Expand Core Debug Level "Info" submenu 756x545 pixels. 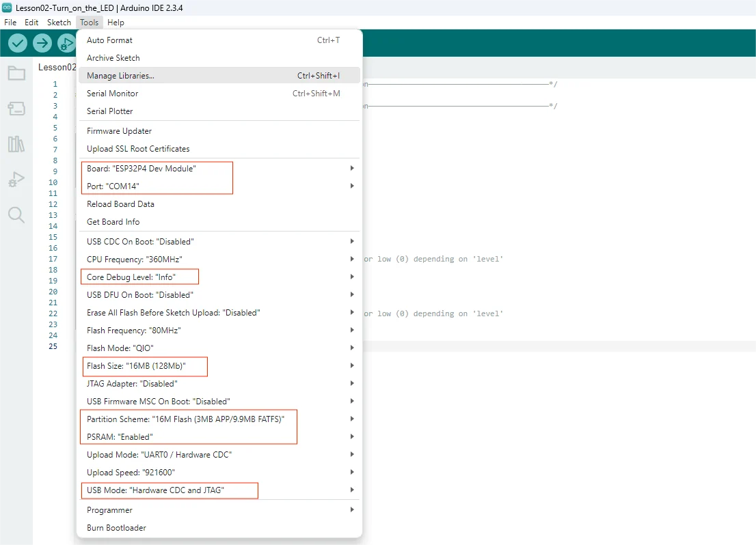[219, 277]
